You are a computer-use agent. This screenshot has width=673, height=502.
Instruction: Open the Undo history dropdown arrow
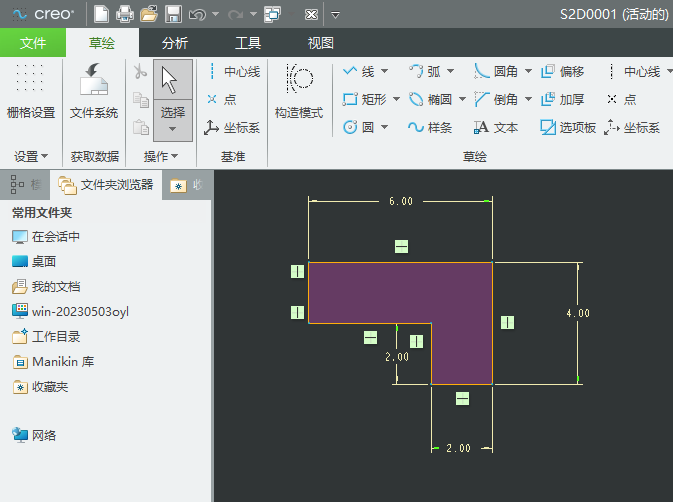(x=215, y=15)
